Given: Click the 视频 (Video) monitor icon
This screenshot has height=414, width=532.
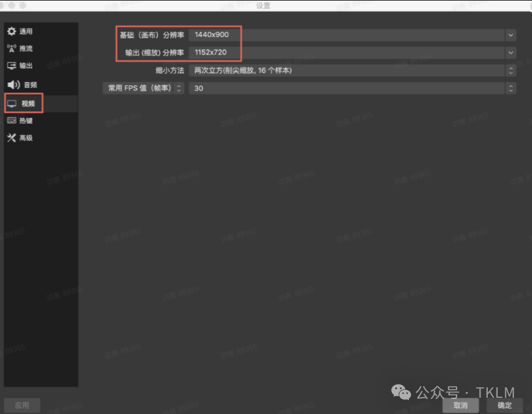Looking at the screenshot, I should pos(12,103).
